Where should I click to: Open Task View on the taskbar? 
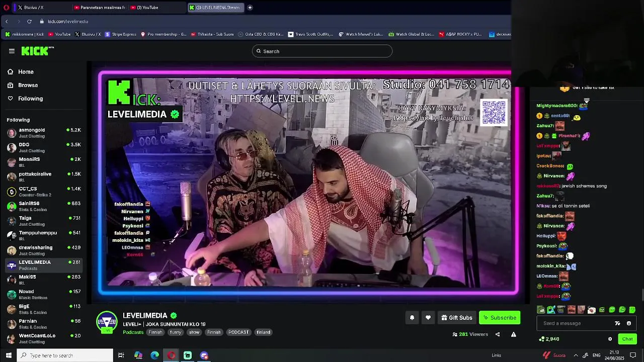(x=121, y=355)
